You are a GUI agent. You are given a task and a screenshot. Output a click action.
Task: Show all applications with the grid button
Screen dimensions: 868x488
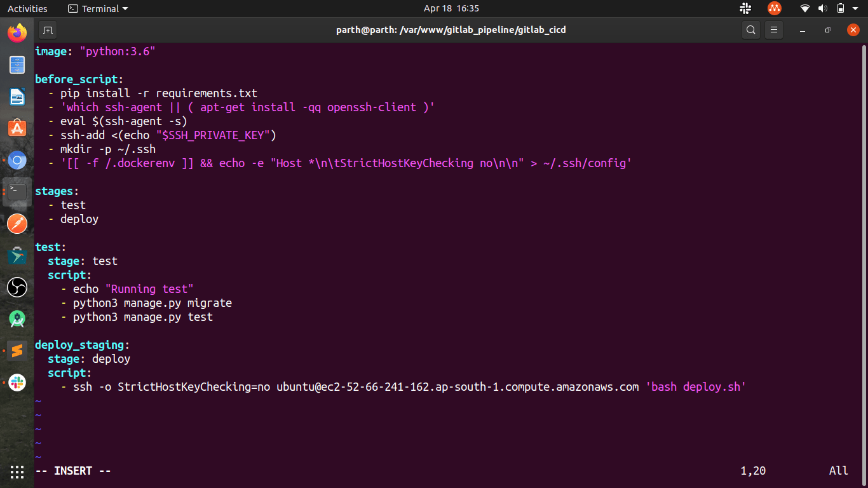[x=17, y=472]
